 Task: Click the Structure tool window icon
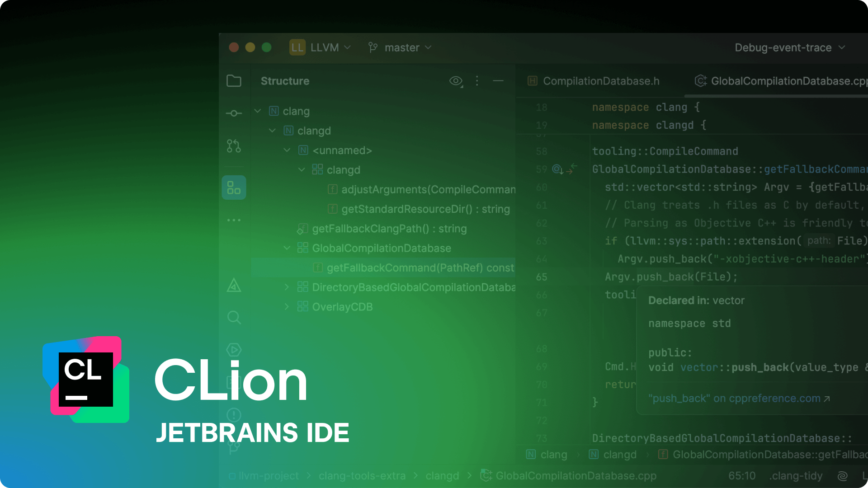[234, 188]
